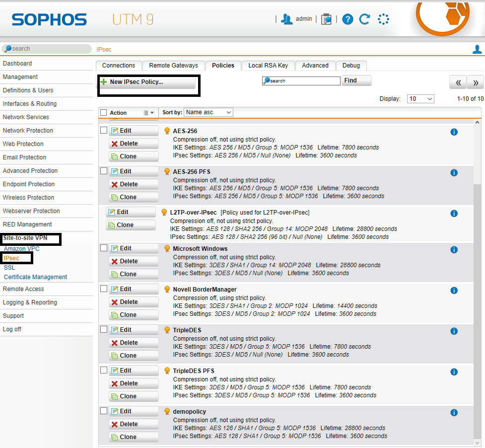Click the sidebar menu search field
Viewport: 485px width, 448px height.
(47, 49)
